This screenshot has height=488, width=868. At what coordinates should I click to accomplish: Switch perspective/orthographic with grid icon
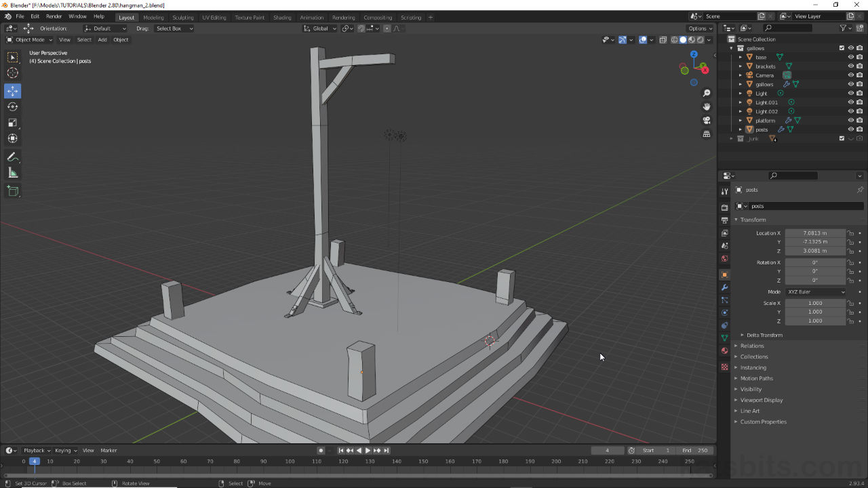[x=707, y=134]
